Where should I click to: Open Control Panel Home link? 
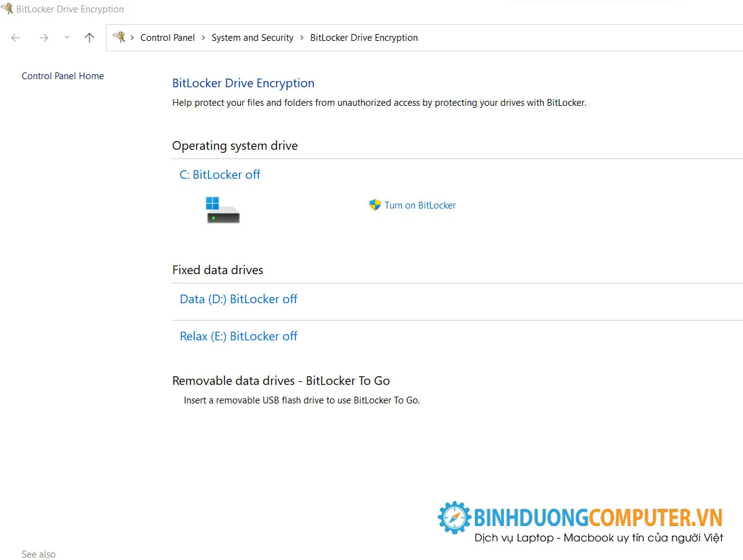pos(63,76)
